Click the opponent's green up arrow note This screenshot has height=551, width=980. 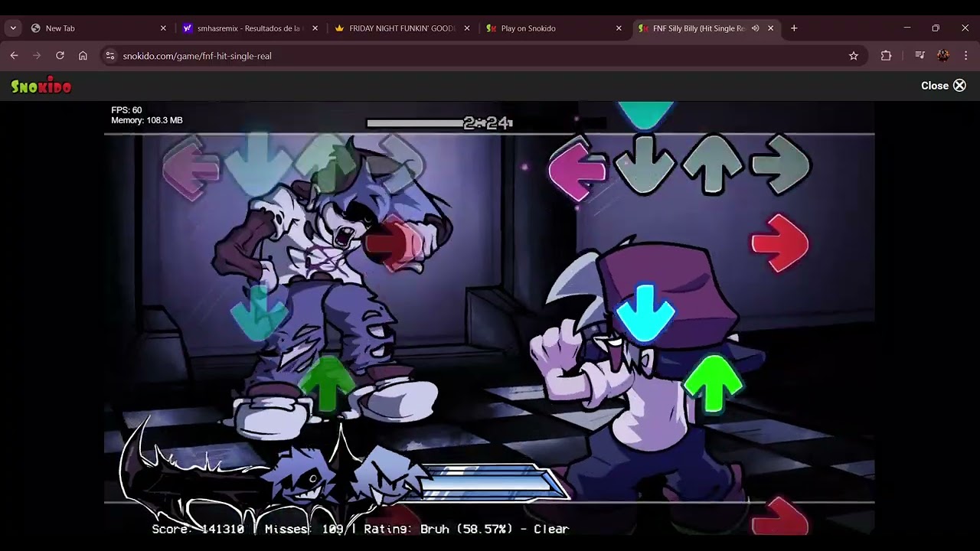327,384
